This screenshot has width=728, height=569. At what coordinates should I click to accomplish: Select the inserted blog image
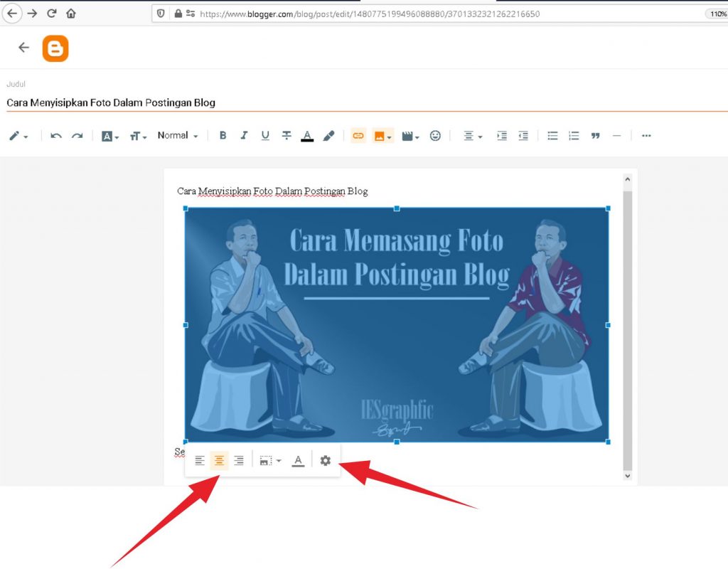pyautogui.click(x=397, y=325)
